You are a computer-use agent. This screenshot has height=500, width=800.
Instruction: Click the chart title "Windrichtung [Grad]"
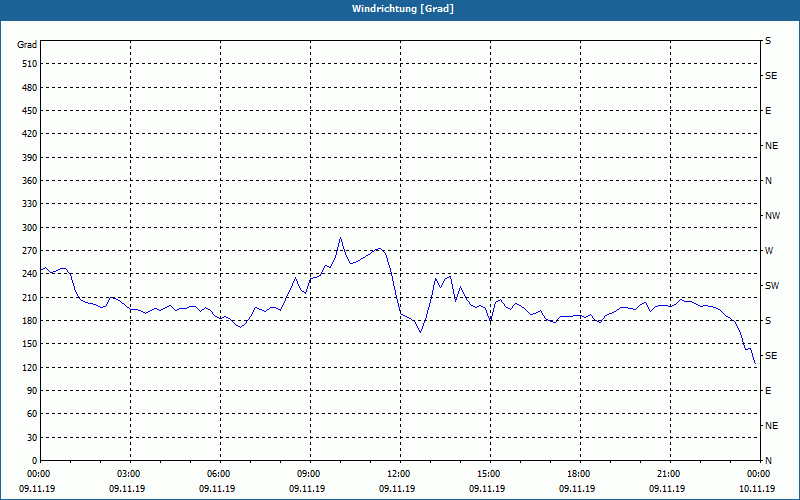403,9
